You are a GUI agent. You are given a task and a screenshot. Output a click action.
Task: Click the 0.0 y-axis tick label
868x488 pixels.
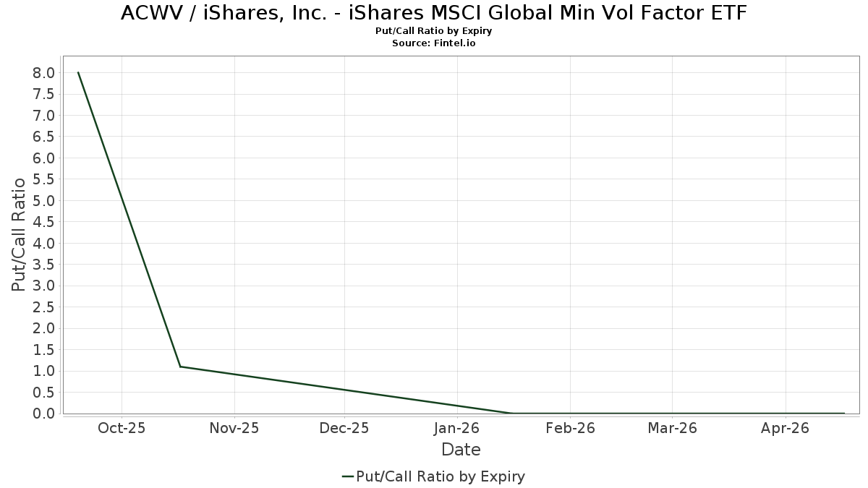(44, 414)
